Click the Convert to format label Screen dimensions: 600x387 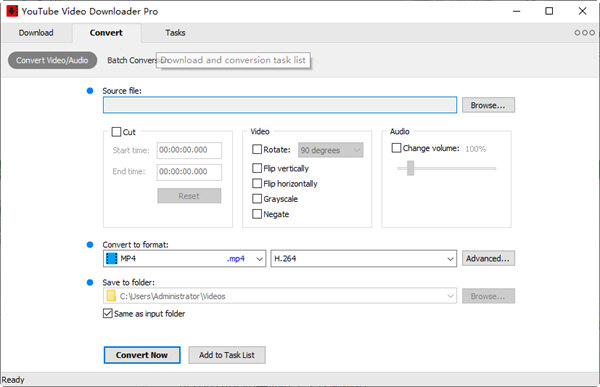(135, 245)
